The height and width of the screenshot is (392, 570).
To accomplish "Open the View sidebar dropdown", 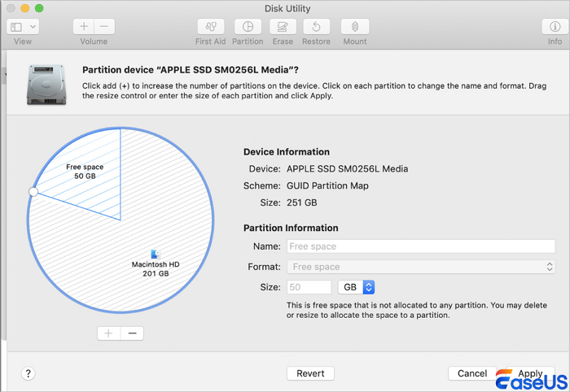I will click(x=23, y=27).
